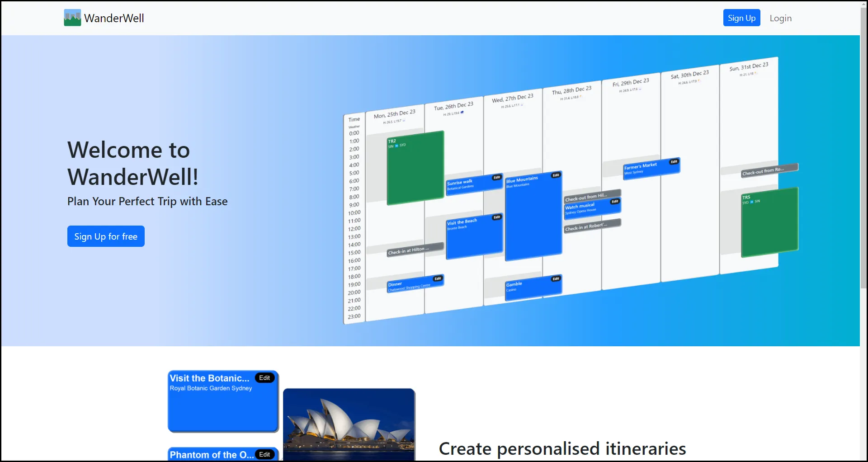This screenshot has width=868, height=462.
Task: Click the WanderWell mountain logo icon
Action: point(72,18)
